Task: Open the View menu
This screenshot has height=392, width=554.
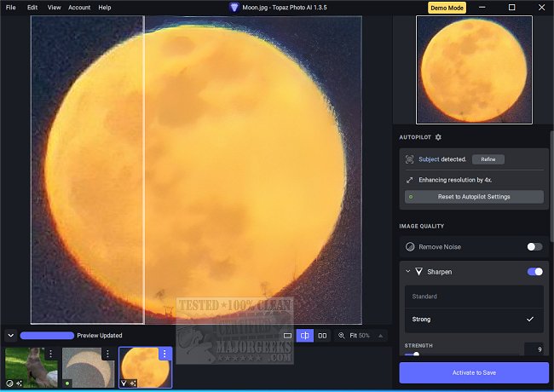Action: tap(54, 8)
